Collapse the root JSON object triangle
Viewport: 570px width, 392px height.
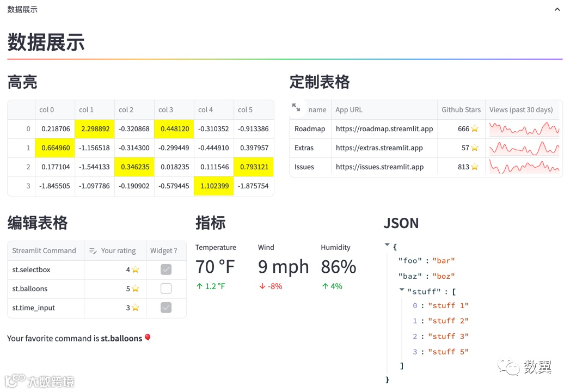[x=387, y=245]
